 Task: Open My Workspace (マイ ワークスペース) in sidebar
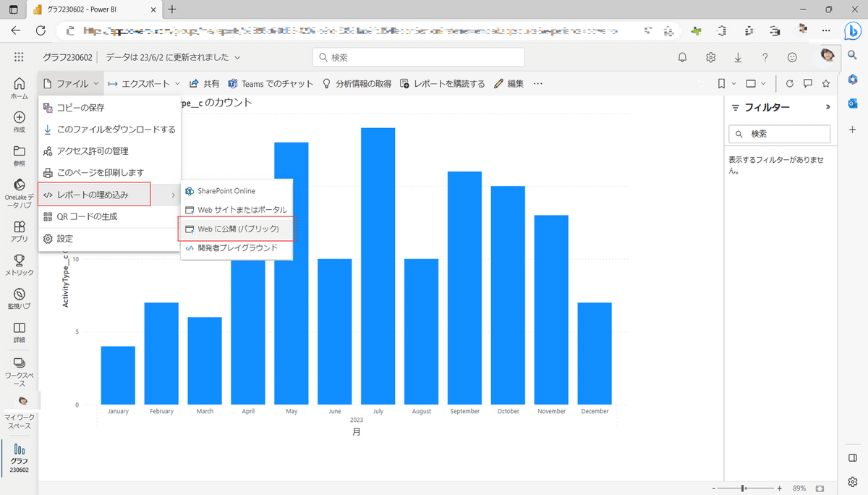[x=20, y=413]
